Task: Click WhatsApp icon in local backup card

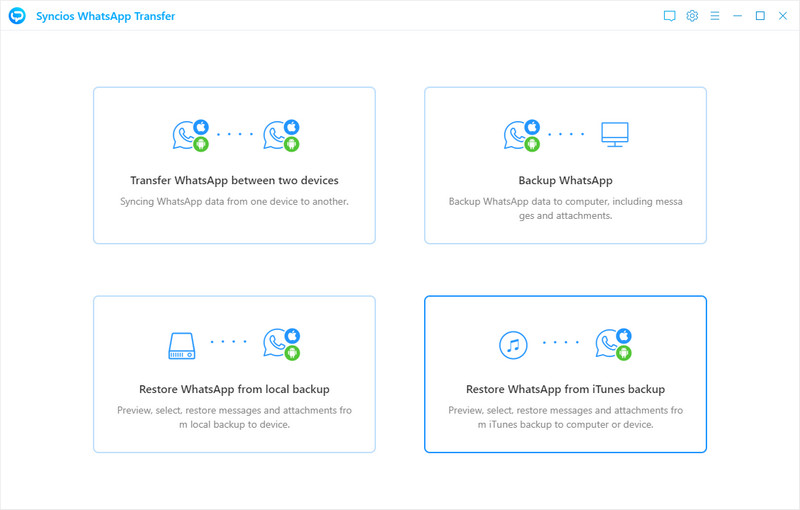Action: 282,344
